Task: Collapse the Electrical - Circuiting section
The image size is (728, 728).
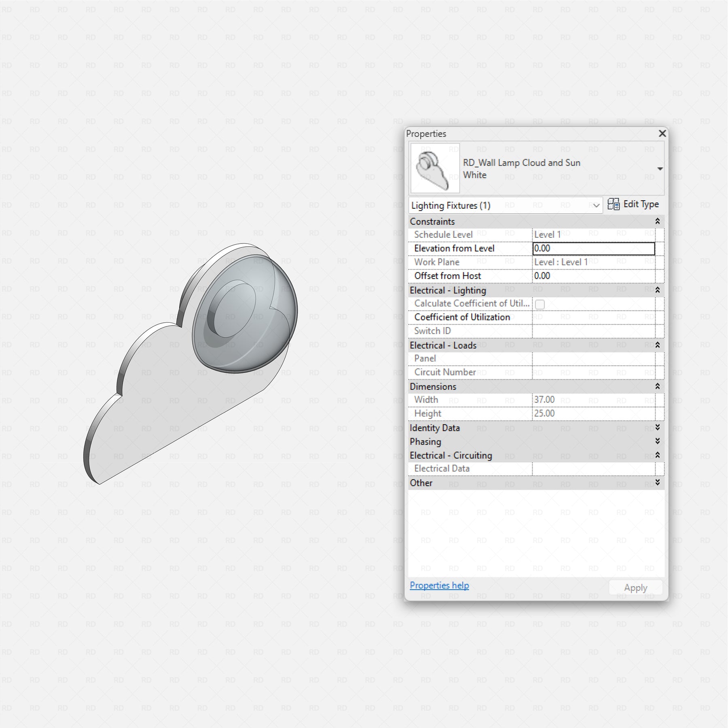Action: pos(657,455)
